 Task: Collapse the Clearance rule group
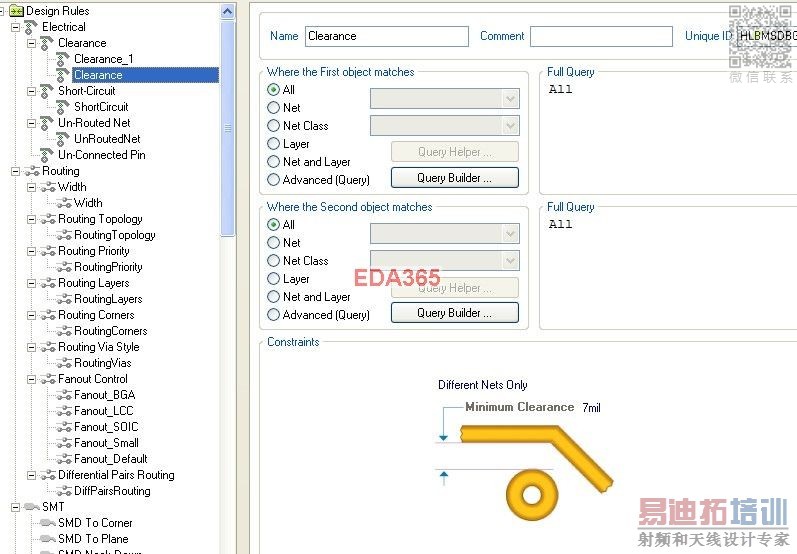pos(32,43)
